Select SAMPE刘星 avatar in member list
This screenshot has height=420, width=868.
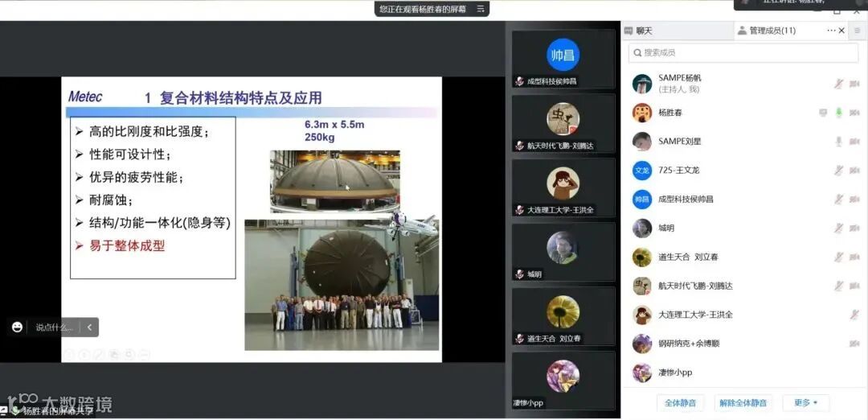642,142
